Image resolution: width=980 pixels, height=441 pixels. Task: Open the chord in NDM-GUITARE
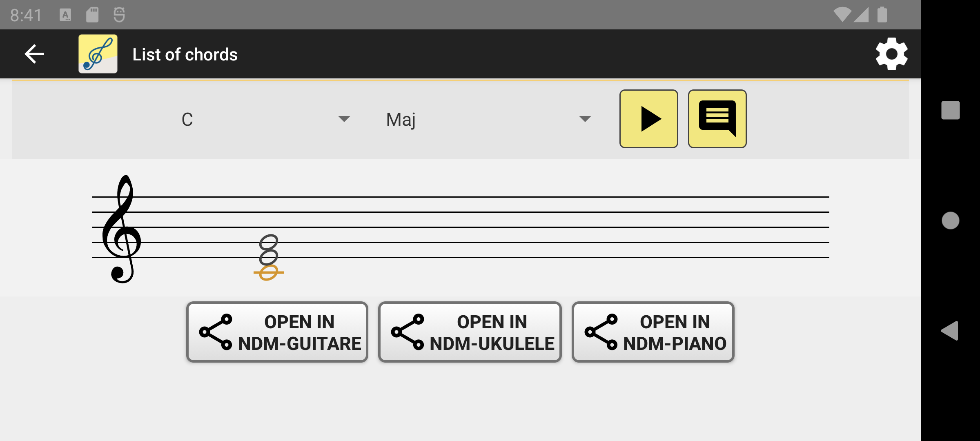(x=278, y=332)
